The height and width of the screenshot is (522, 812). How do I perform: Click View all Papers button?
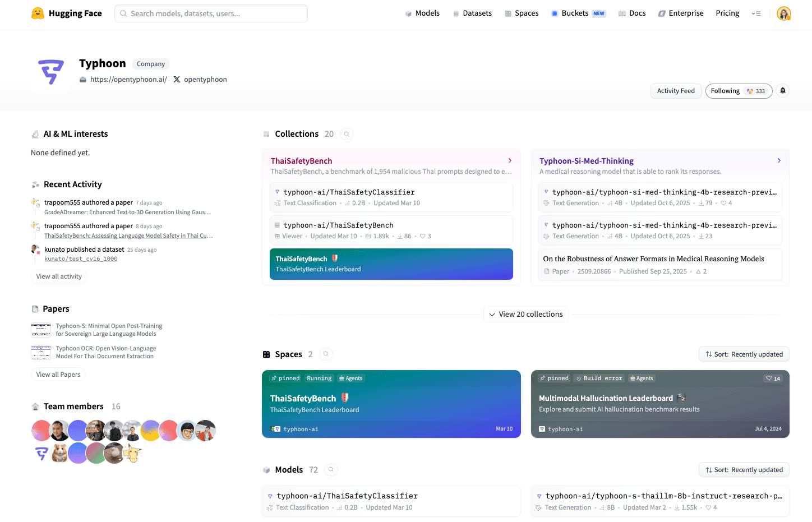(58, 375)
